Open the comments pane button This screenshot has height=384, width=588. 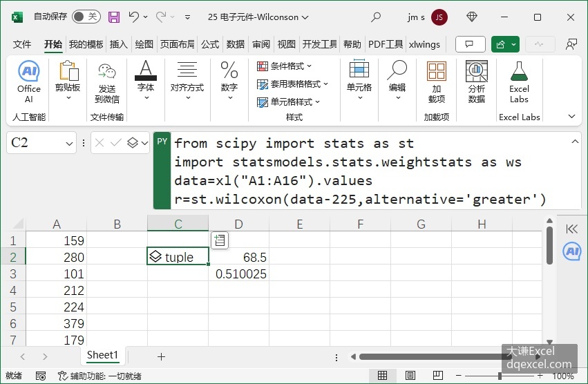471,44
